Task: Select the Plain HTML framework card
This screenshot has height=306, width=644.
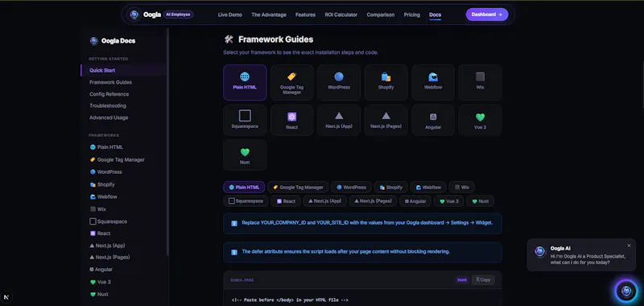Action: tap(245, 83)
